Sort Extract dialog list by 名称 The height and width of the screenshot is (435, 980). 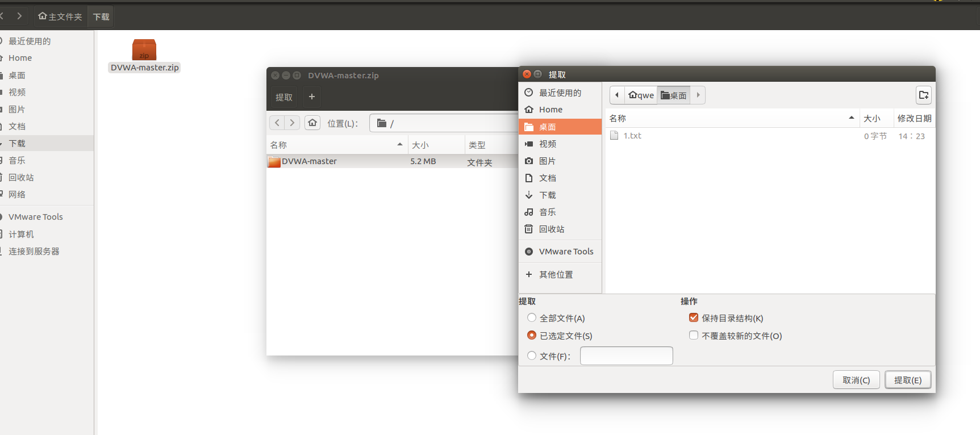click(732, 118)
